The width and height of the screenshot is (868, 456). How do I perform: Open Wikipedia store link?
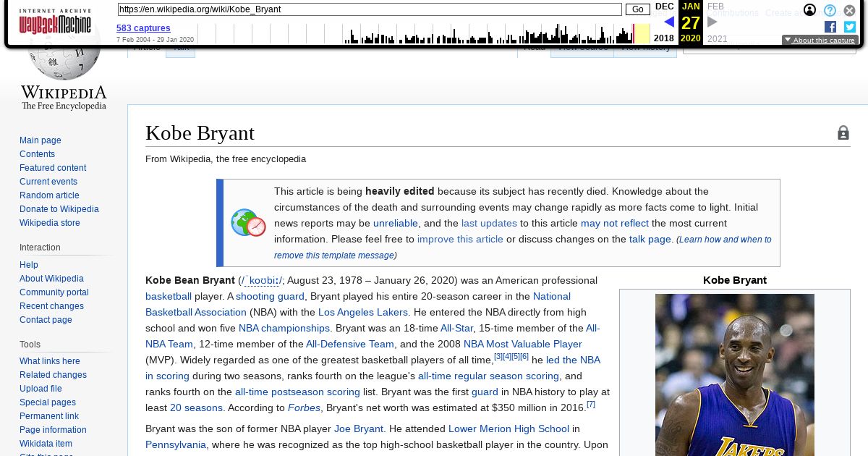pos(50,223)
